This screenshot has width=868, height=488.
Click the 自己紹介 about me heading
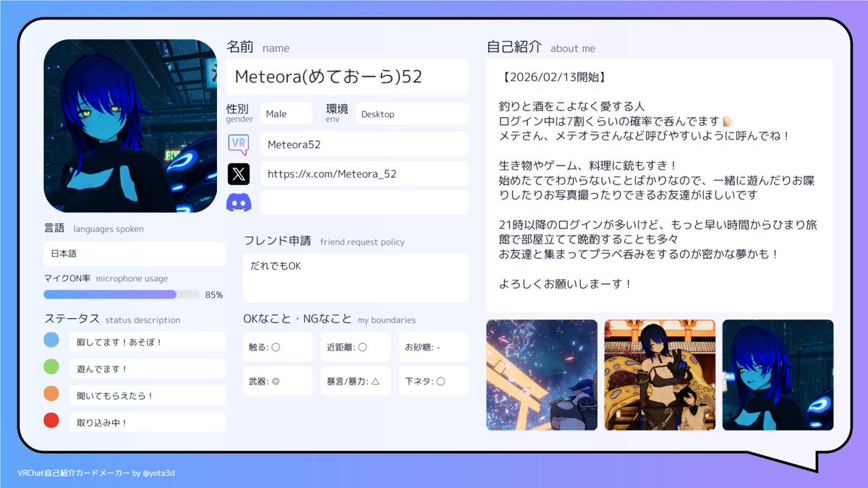pos(541,48)
